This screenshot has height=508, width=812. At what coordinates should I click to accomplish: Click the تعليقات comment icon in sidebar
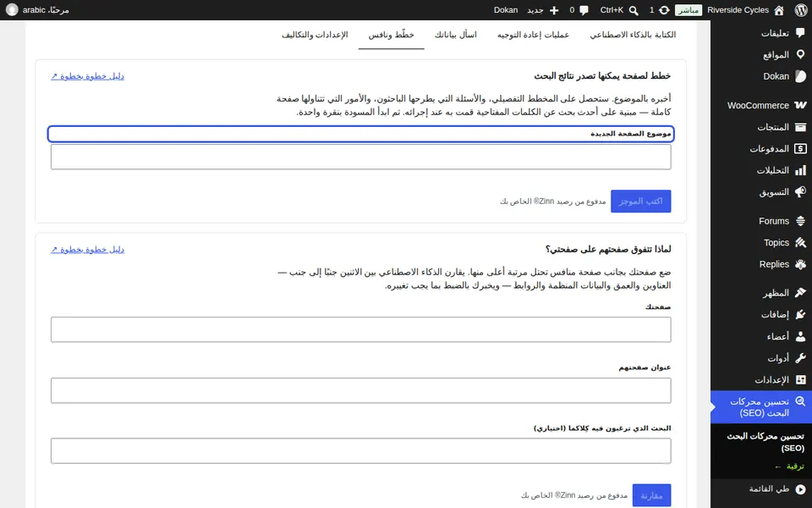click(x=800, y=33)
